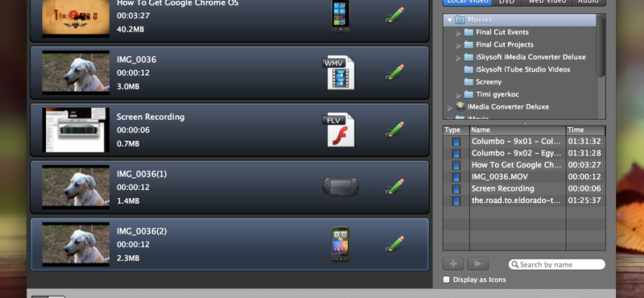The height and width of the screenshot is (298, 644).
Task: Click the green edit pencil for IMG_0036(2)
Action: [394, 244]
